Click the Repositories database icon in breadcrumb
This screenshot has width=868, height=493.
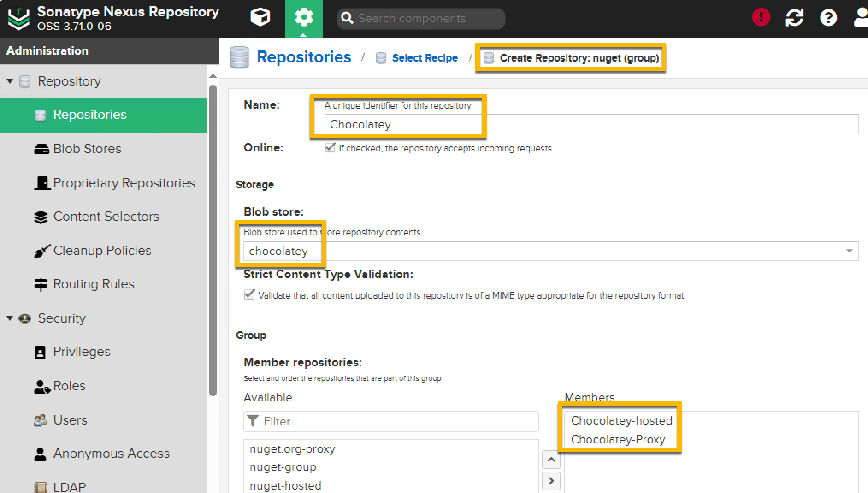[239, 57]
